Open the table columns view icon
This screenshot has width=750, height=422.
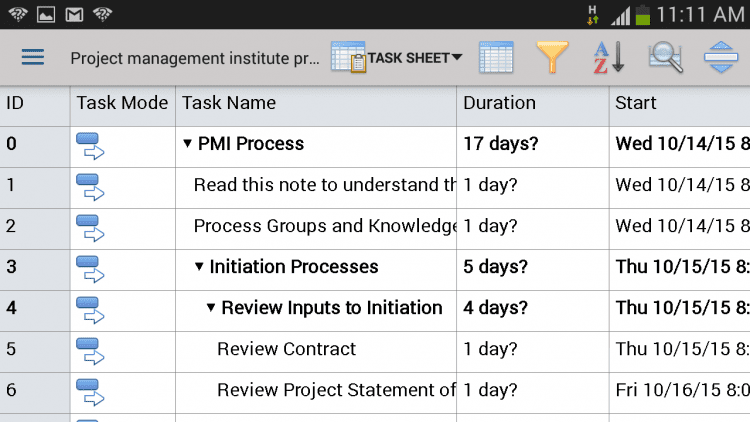pyautogui.click(x=496, y=57)
